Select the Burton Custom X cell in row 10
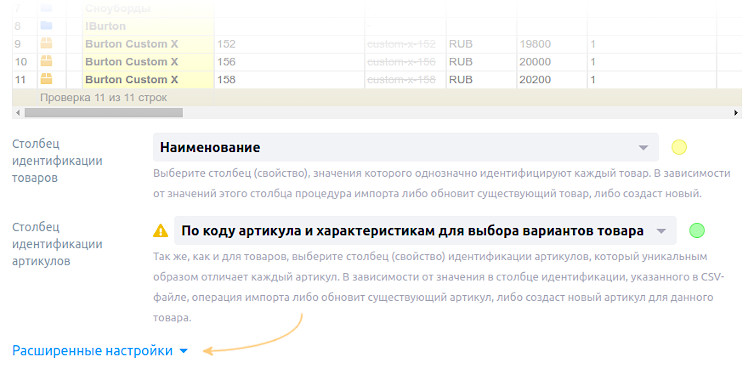This screenshot has width=754, height=369. pyautogui.click(x=148, y=62)
